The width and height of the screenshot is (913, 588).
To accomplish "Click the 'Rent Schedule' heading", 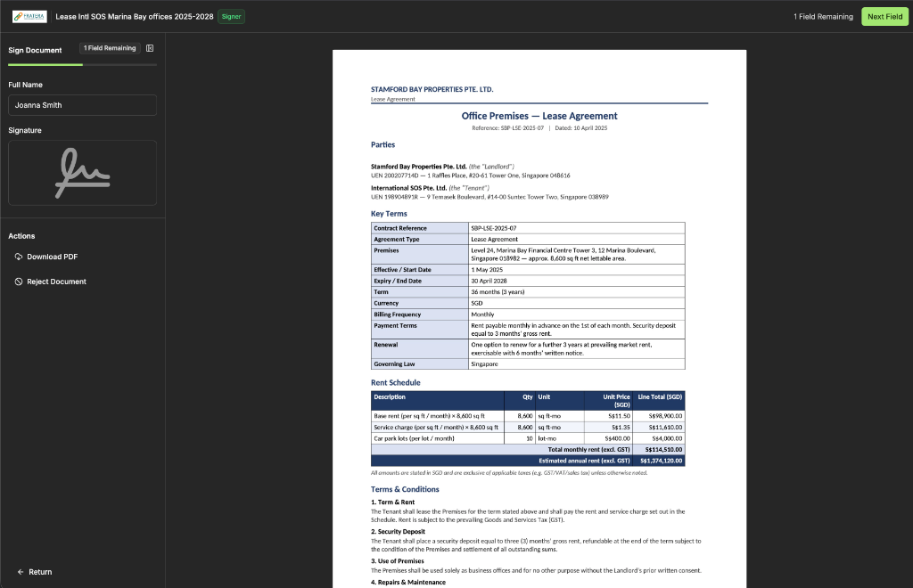I will tap(395, 383).
